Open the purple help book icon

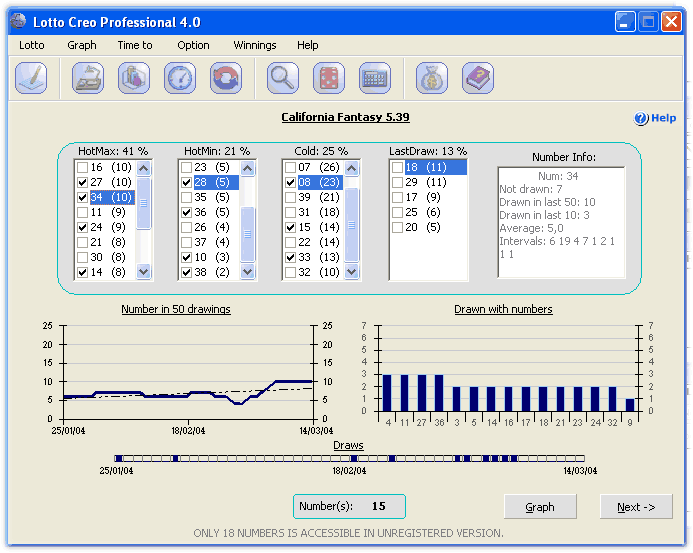[478, 78]
